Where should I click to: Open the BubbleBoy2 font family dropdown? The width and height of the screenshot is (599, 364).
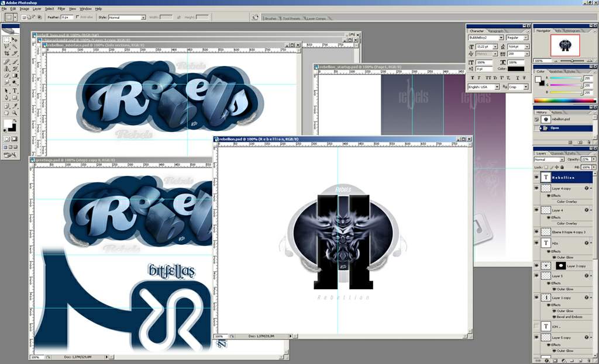(501, 38)
